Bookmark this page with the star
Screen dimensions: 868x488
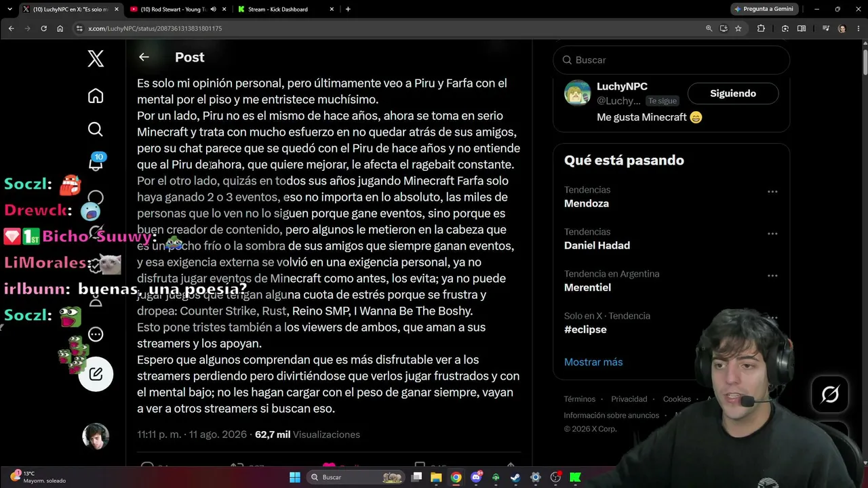[x=738, y=28]
